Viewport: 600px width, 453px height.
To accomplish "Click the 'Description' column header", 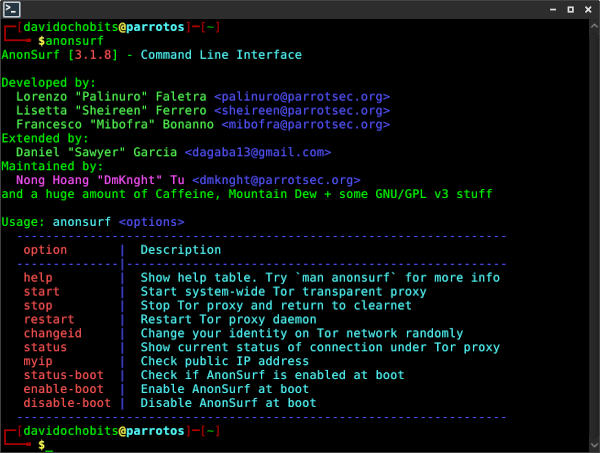I will pyautogui.click(x=181, y=250).
